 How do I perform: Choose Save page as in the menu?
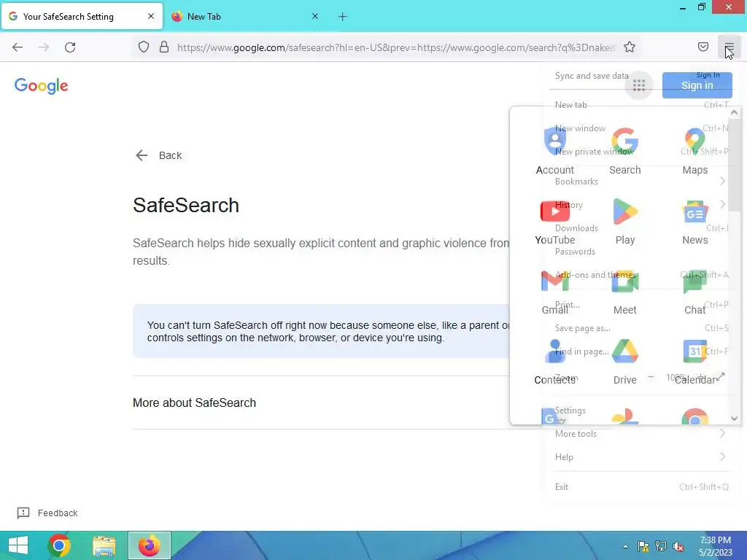coord(640,328)
